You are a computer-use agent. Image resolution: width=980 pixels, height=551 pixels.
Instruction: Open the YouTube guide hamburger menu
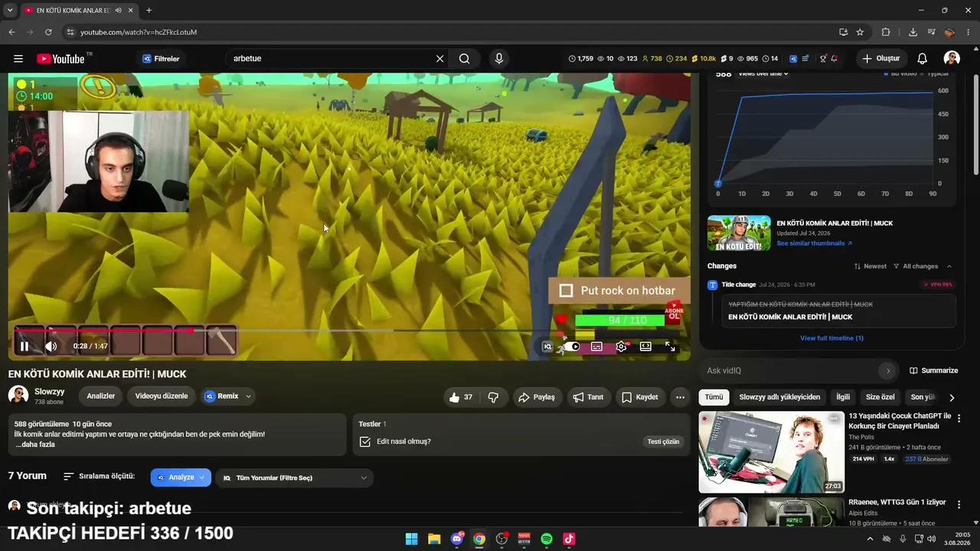18,59
